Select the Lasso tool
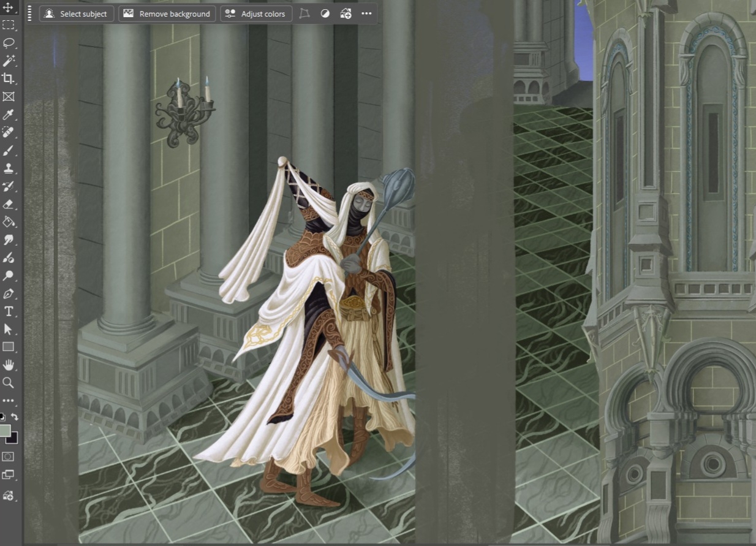Viewport: 756px width, 546px height. [9, 43]
